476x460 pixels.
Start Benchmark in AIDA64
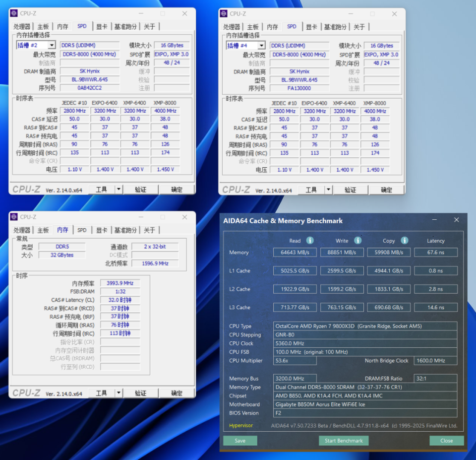344,441
